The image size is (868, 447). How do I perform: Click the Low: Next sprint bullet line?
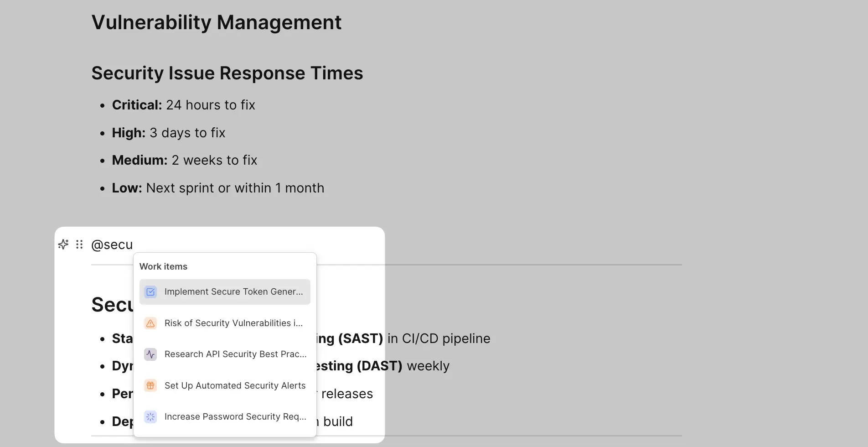click(218, 188)
